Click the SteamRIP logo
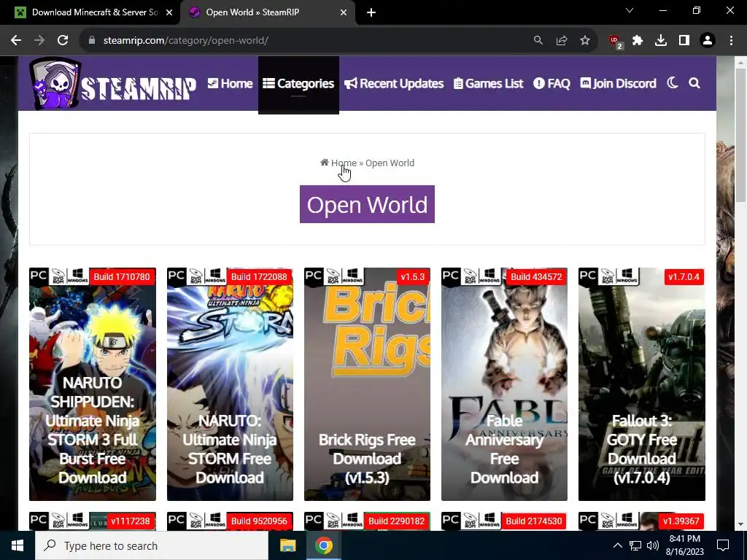This screenshot has width=747, height=560. coord(113,84)
